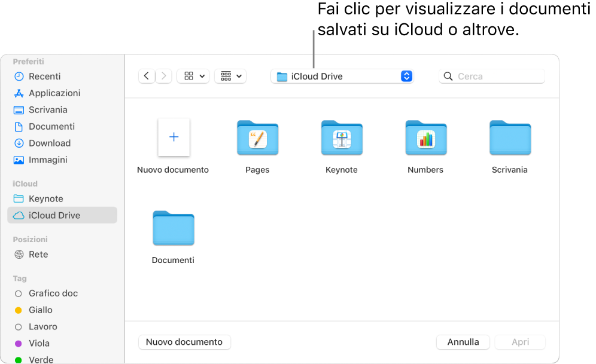This screenshot has height=364, width=596.
Task: Click the Apri button
Action: [x=520, y=342]
